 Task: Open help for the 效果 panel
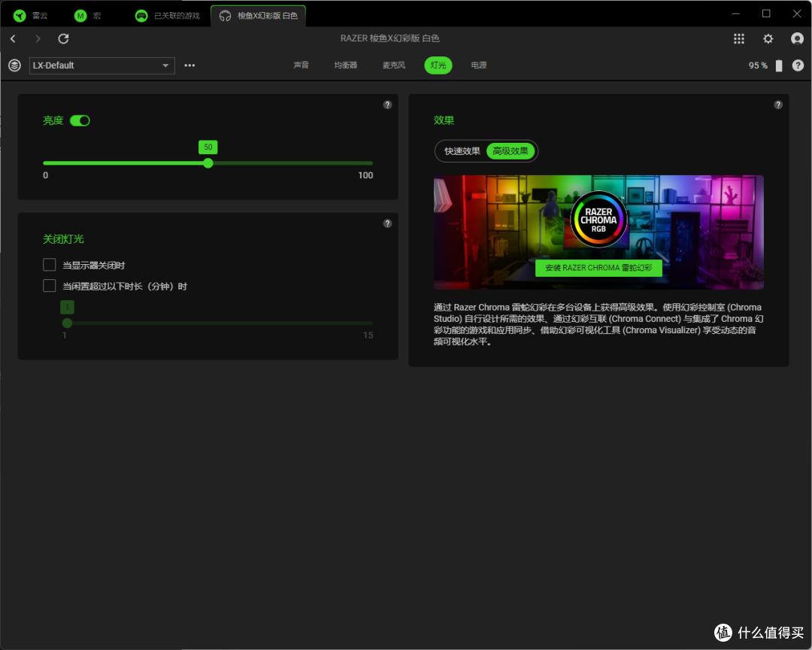[x=778, y=105]
